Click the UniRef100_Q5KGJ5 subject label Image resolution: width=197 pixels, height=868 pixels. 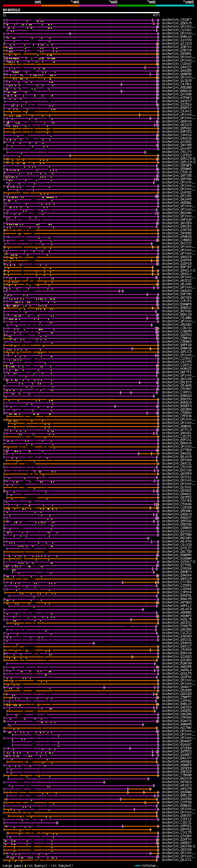pyautogui.click(x=177, y=23)
